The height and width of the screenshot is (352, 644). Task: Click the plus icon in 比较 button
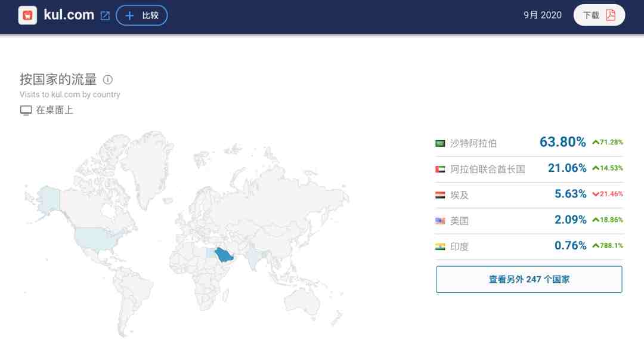[x=129, y=16]
